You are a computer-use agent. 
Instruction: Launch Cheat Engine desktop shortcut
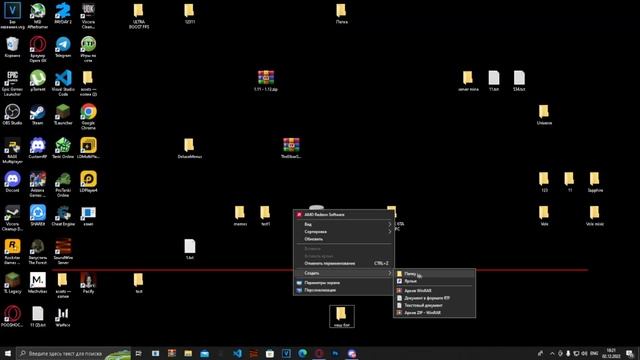tap(63, 216)
